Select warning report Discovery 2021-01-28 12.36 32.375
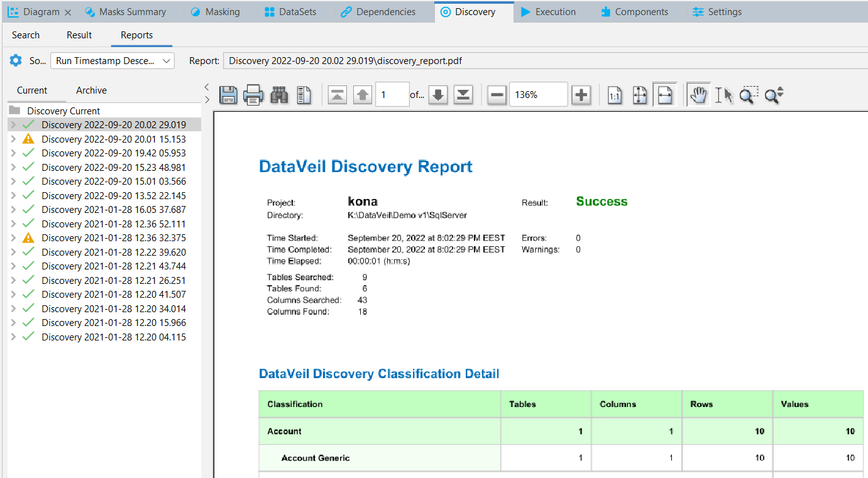This screenshot has height=478, width=868. click(x=114, y=238)
